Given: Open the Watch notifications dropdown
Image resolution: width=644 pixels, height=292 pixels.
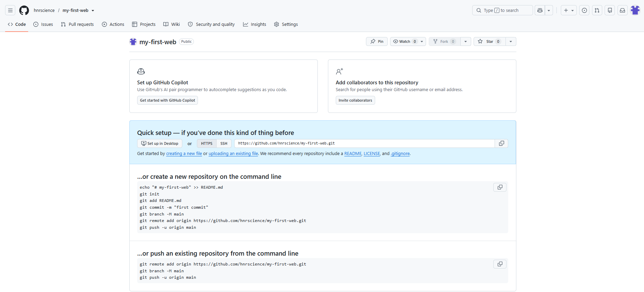Looking at the screenshot, I should click(408, 41).
